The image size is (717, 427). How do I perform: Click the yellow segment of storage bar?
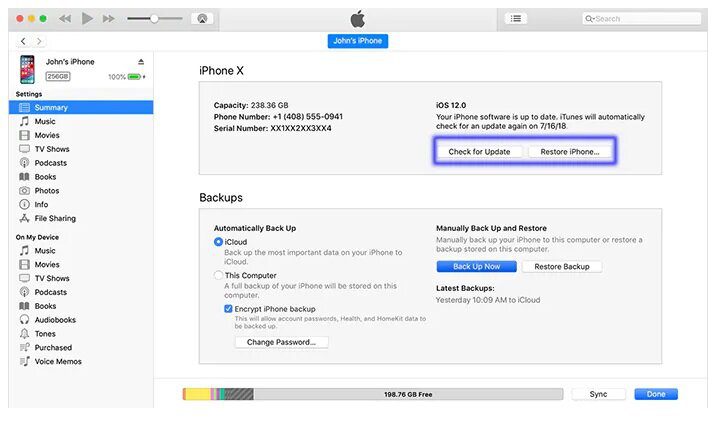point(198,394)
